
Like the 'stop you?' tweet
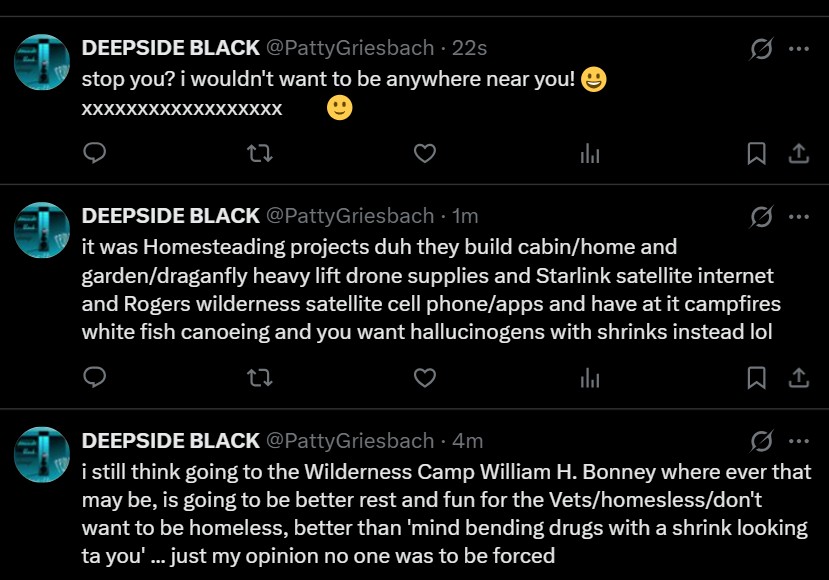(425, 153)
